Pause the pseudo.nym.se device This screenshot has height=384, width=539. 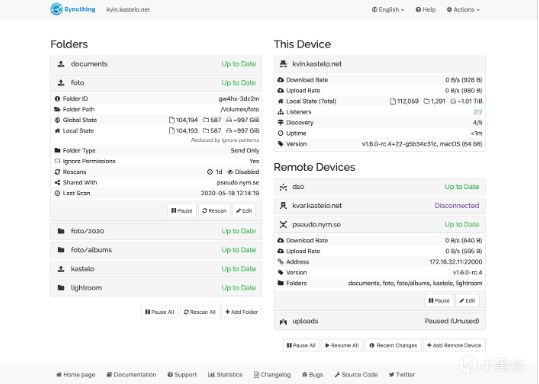point(439,300)
